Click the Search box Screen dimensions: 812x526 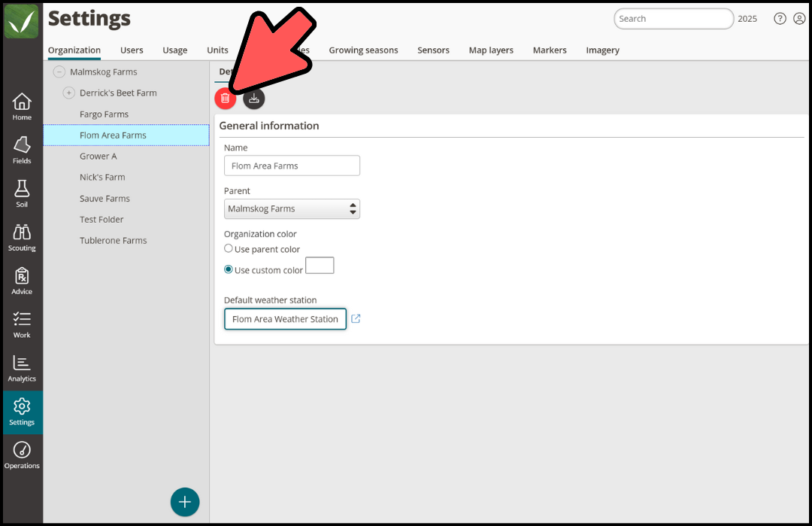coord(673,19)
